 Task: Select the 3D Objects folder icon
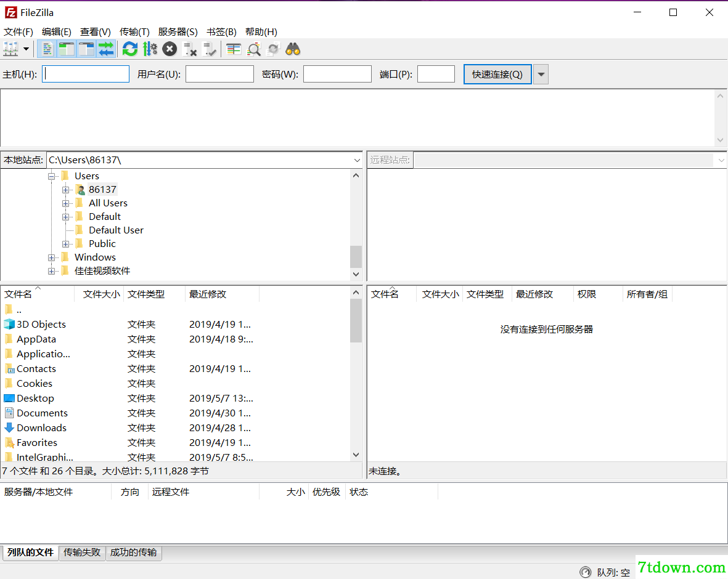9,324
